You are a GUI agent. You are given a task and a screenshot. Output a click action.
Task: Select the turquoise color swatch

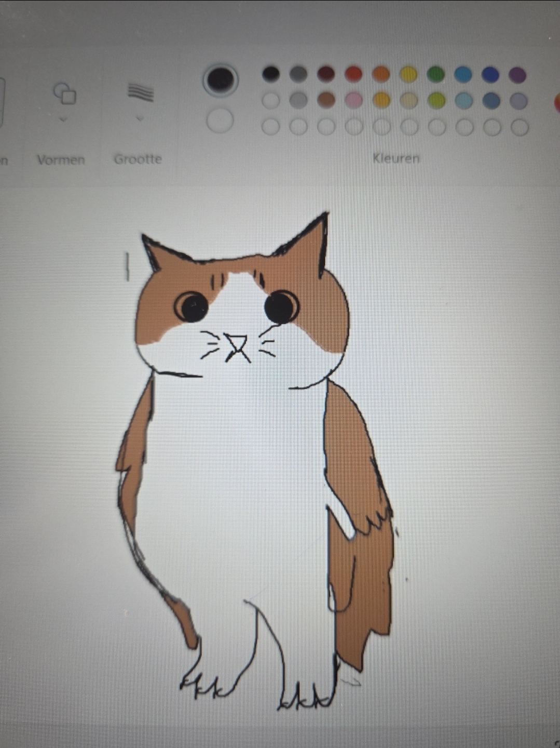463,74
